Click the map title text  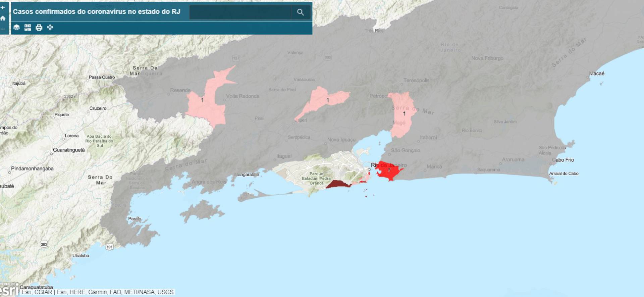[97, 12]
